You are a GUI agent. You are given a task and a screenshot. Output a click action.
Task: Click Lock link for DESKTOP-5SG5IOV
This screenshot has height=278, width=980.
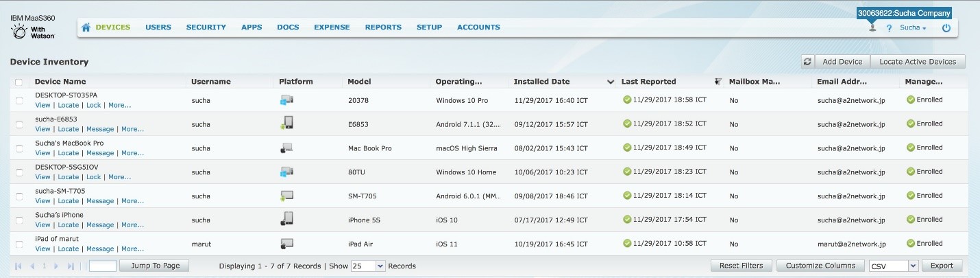click(93, 177)
